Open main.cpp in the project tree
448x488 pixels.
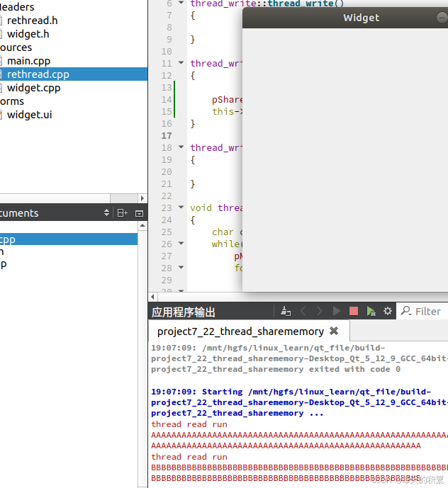28,61
